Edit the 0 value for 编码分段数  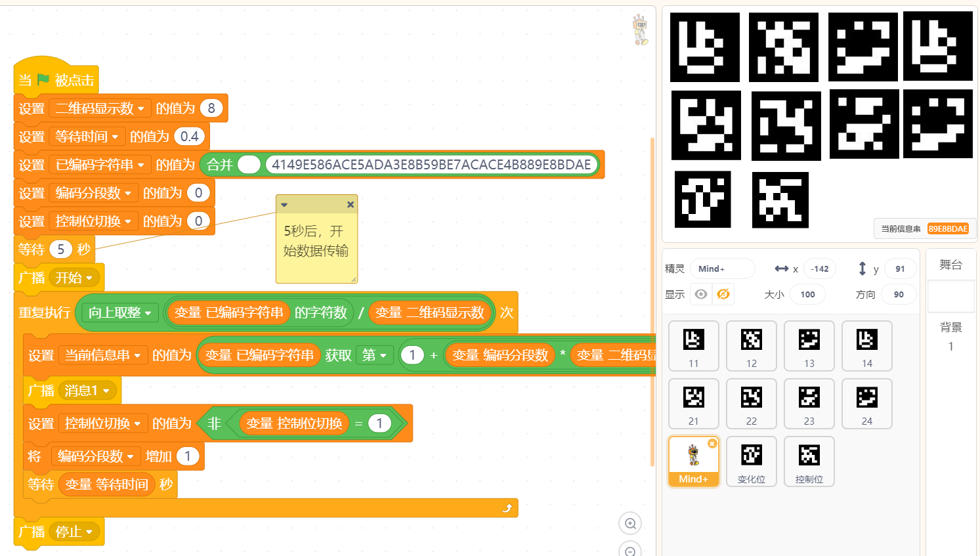click(198, 193)
